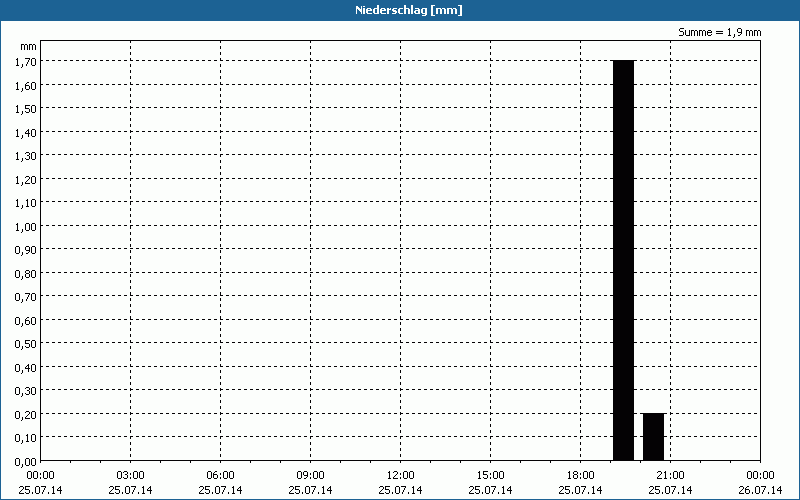Click the 0,00 y-axis value

[26, 462]
